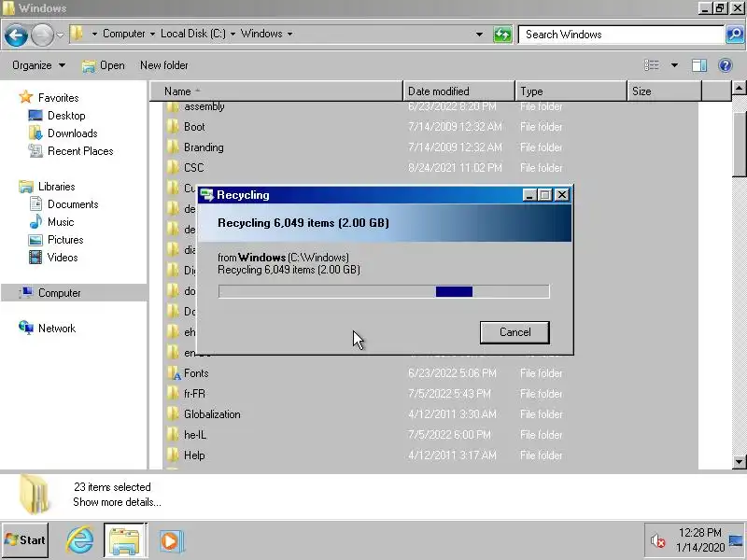Click Windows Explorer taskbar icon
747x560 pixels.
[x=125, y=540]
